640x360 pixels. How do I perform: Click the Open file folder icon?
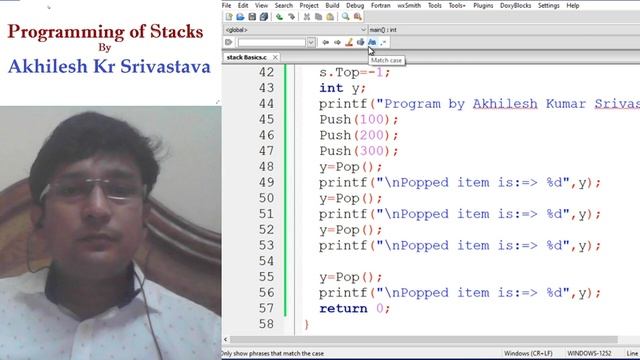pos(240,17)
